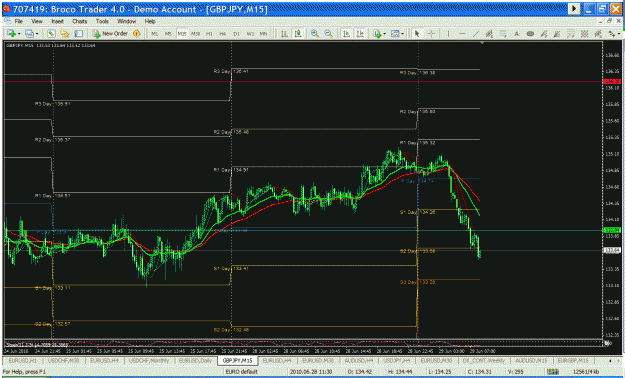This screenshot has width=625, height=378.
Task: Click the Templates icon
Action: pos(395,34)
